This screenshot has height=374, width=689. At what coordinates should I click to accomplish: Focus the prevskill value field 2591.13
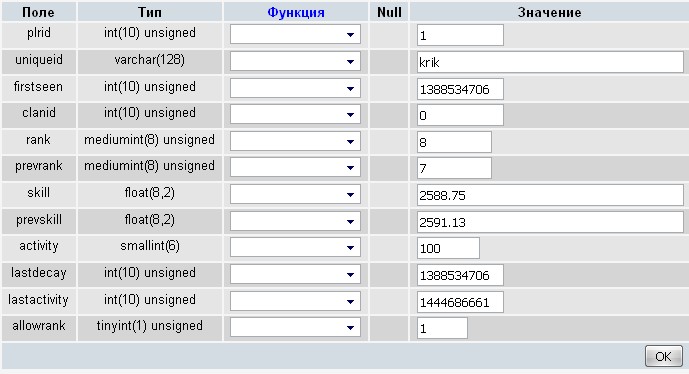(550, 222)
